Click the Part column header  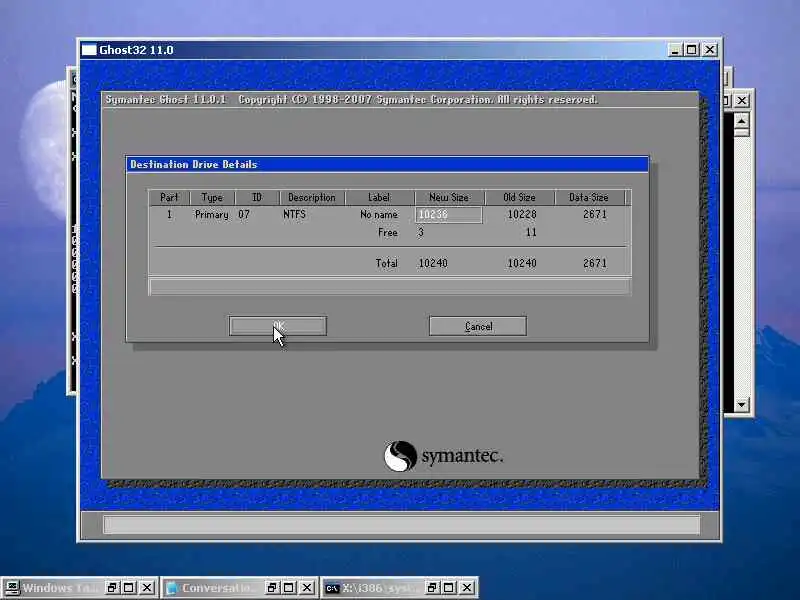point(169,197)
